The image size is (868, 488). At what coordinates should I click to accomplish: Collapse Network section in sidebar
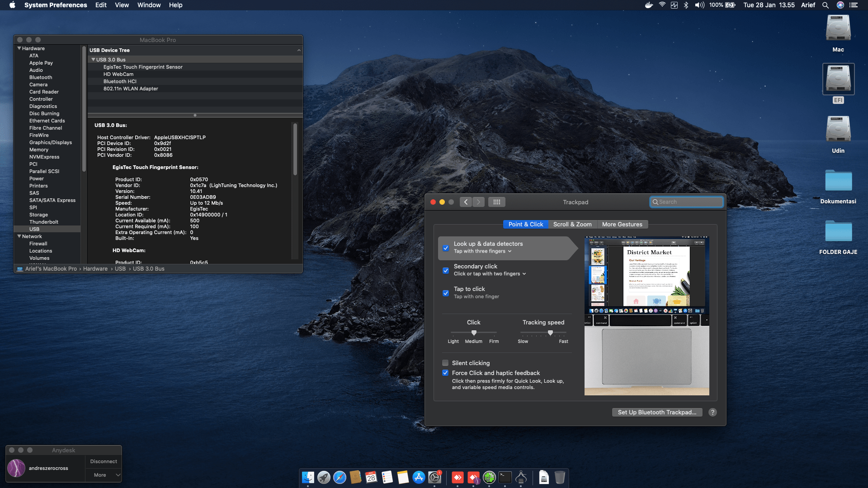click(19, 236)
